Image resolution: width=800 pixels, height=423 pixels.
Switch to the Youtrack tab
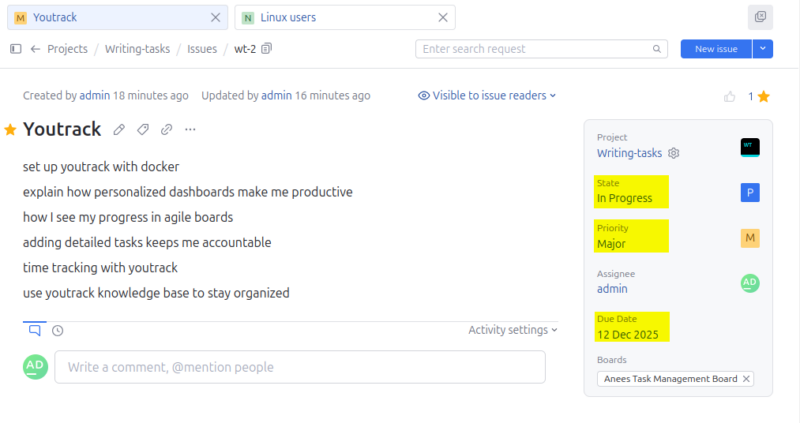point(117,17)
